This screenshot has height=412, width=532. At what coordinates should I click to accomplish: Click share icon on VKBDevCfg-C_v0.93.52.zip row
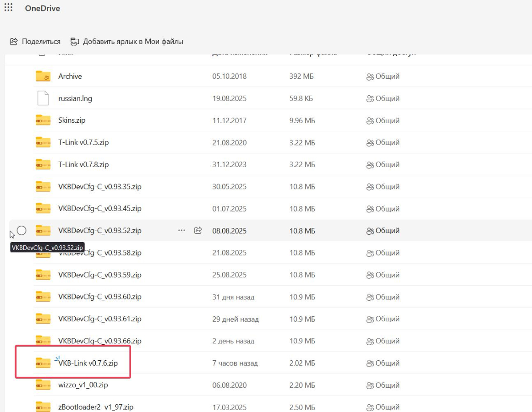198,231
